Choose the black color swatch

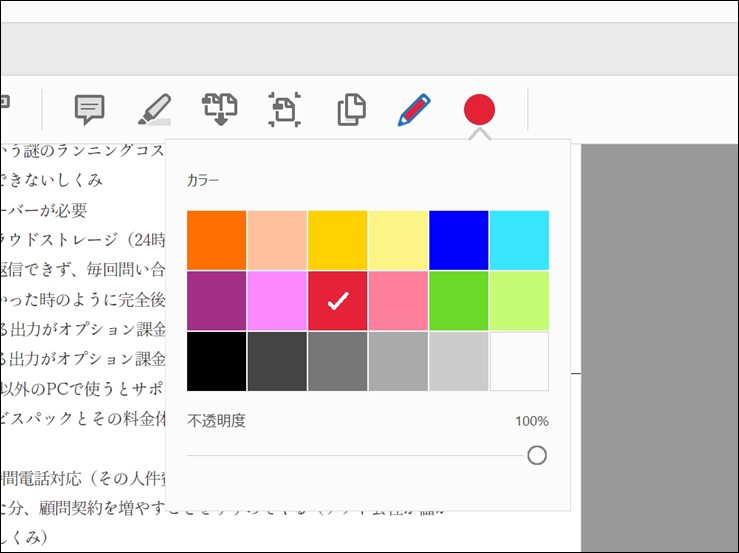coord(216,362)
